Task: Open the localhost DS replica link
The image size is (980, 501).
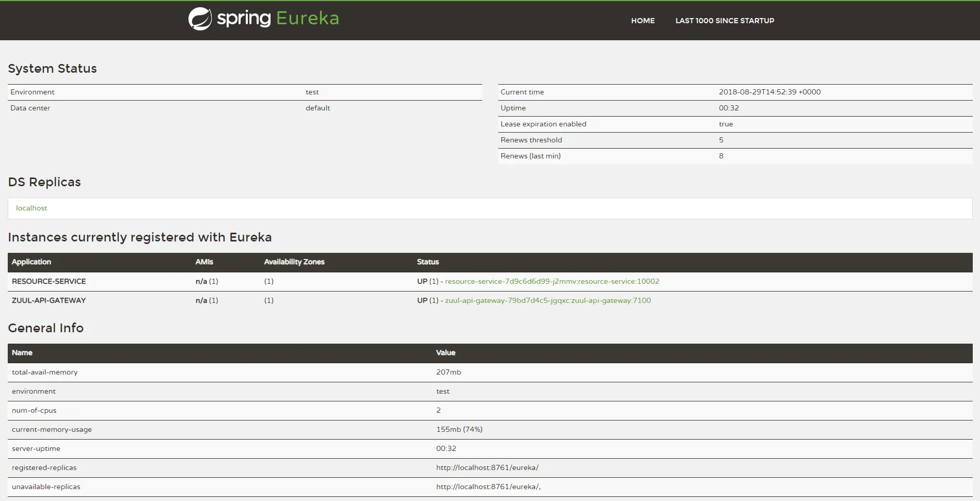Action: coord(31,208)
